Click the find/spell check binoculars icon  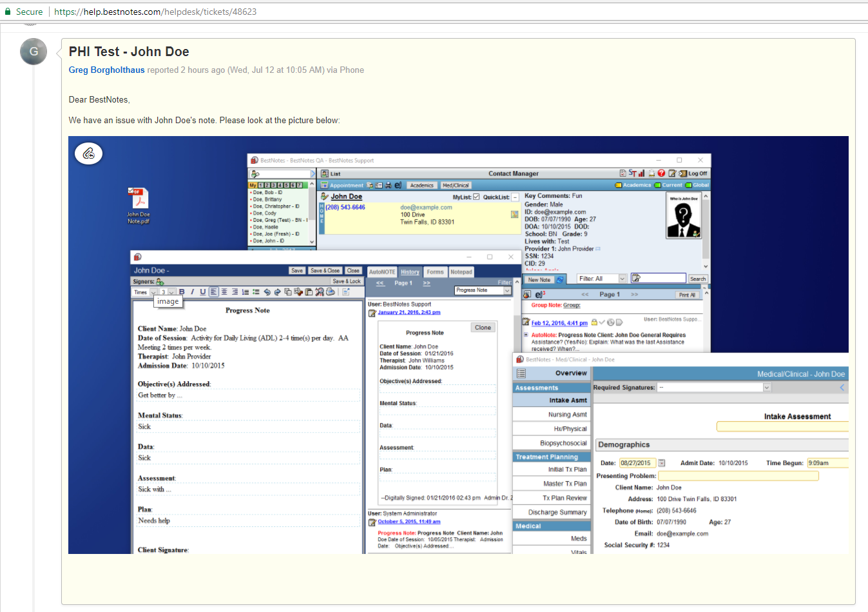pyautogui.click(x=320, y=292)
